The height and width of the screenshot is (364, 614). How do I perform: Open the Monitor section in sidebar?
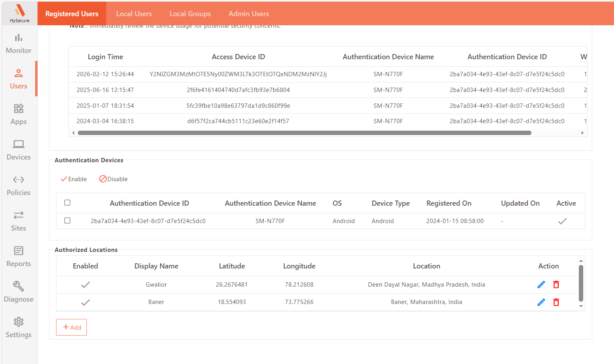(19, 43)
